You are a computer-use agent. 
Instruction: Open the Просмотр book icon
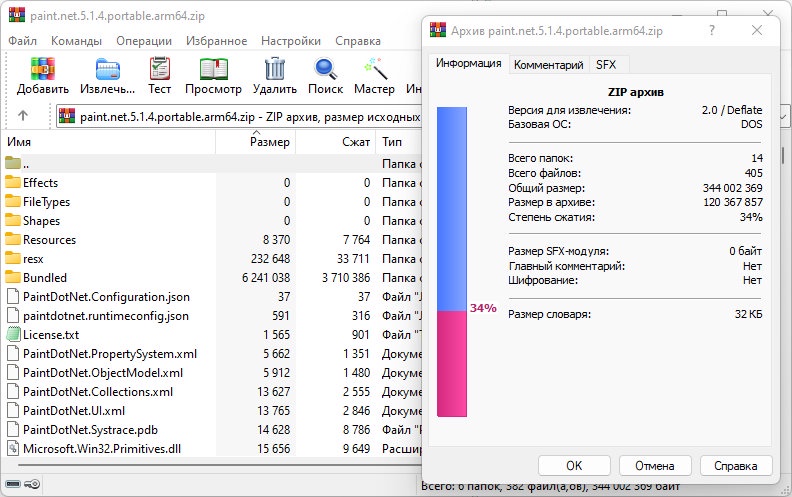pos(214,69)
